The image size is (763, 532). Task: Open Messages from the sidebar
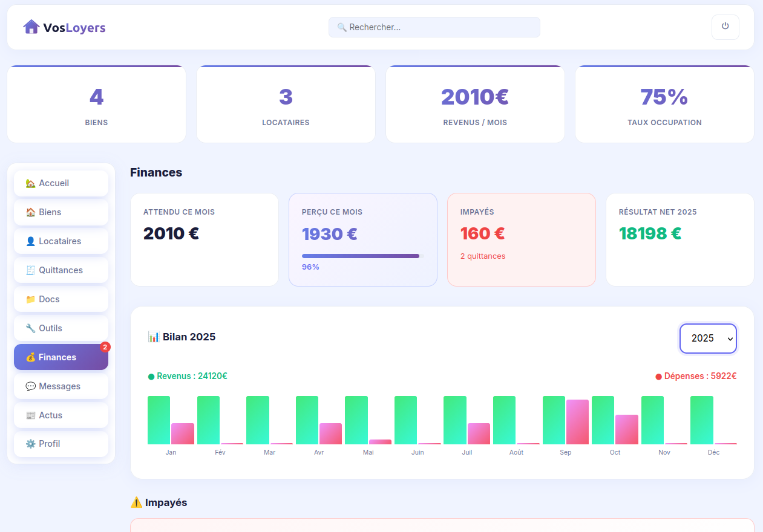[61, 386]
